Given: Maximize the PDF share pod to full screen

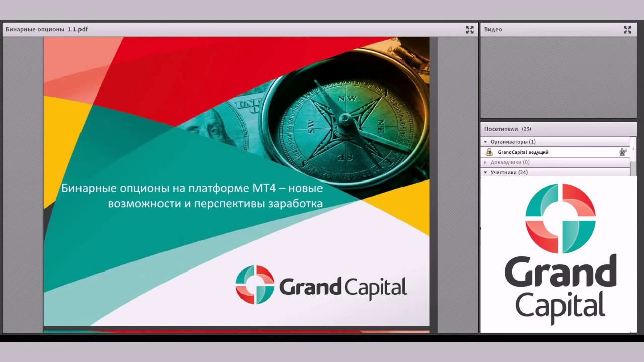Looking at the screenshot, I should (x=469, y=30).
